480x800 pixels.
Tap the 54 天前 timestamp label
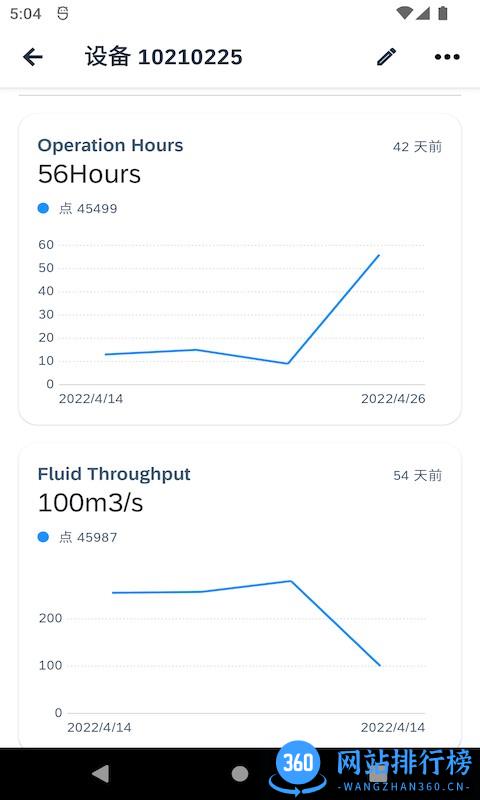click(417, 476)
